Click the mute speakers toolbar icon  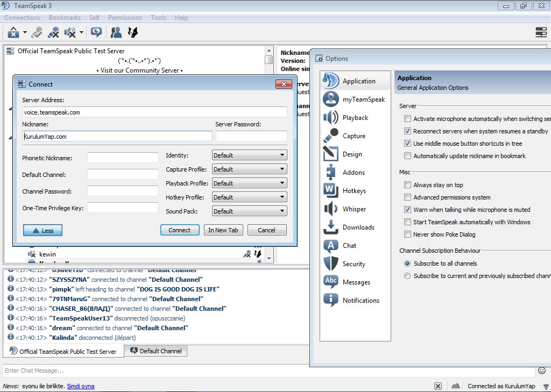[70, 32]
